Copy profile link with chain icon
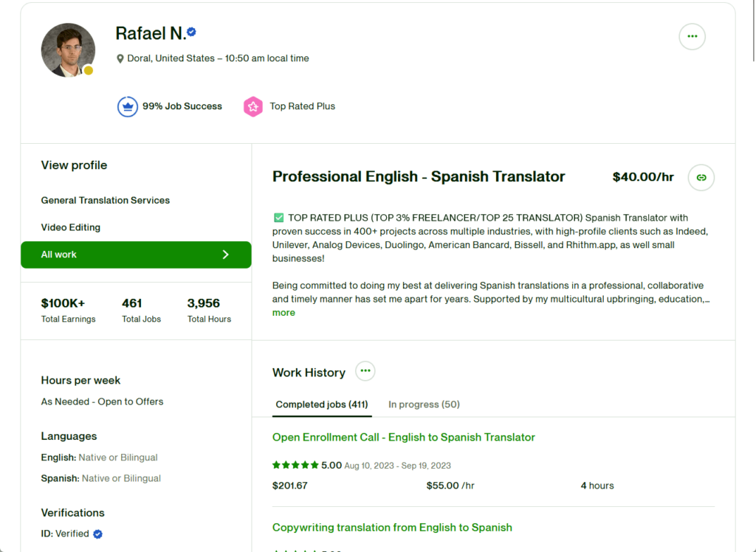Image resolution: width=756 pixels, height=552 pixels. coord(701,178)
